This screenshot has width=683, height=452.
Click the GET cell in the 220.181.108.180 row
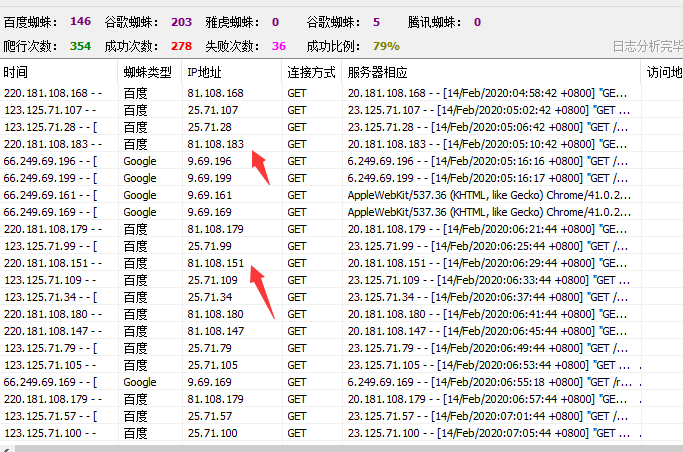tap(297, 314)
